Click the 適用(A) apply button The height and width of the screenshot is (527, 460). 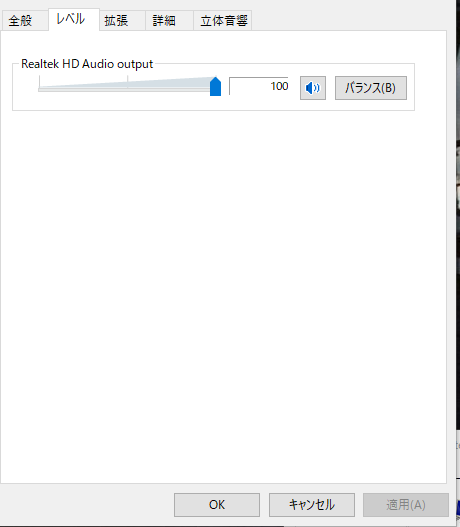406,504
